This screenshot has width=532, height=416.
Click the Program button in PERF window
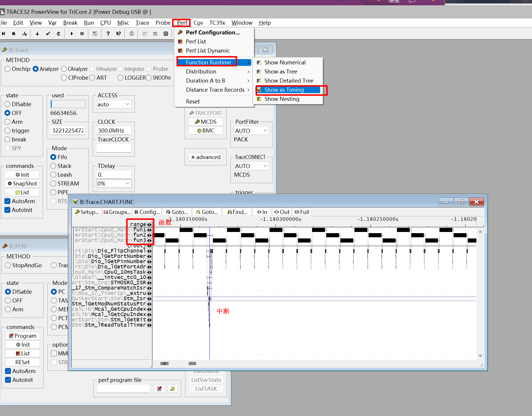click(x=23, y=336)
